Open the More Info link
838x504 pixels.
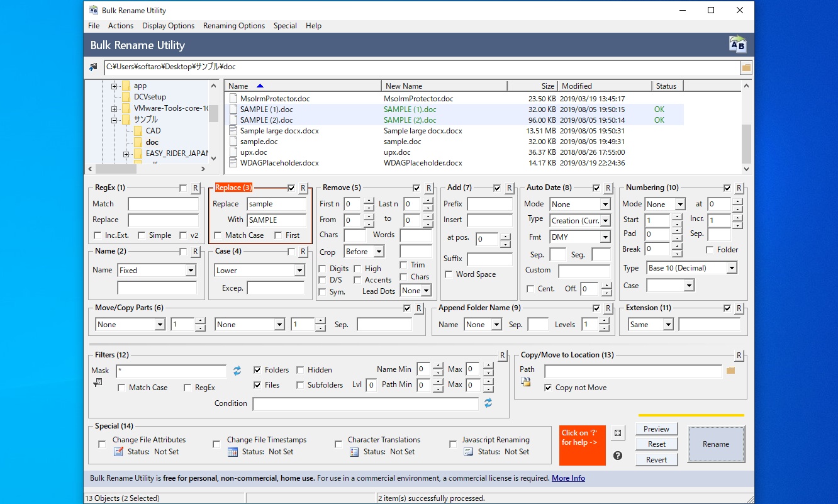coord(568,478)
